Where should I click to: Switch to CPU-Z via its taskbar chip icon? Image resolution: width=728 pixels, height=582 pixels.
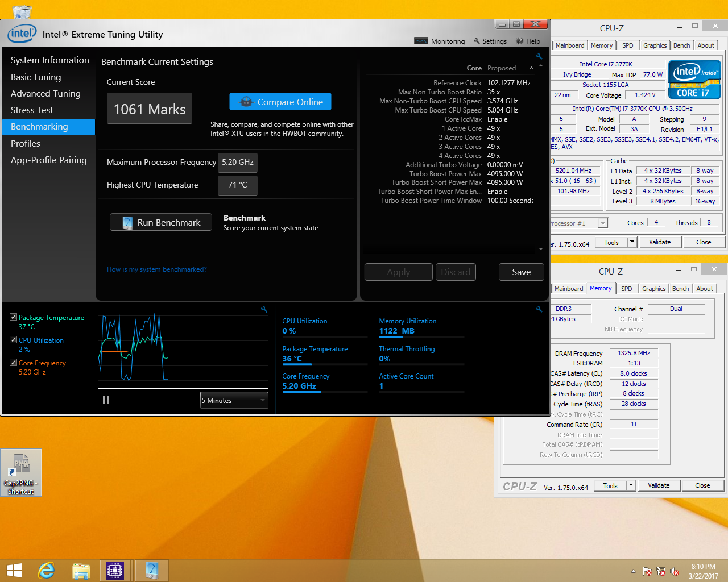[x=115, y=571]
